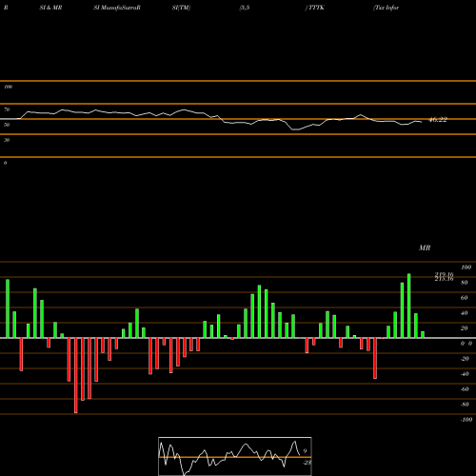Click the MR axis label -60
Screen dimensions: 476x476
(x=465, y=389)
